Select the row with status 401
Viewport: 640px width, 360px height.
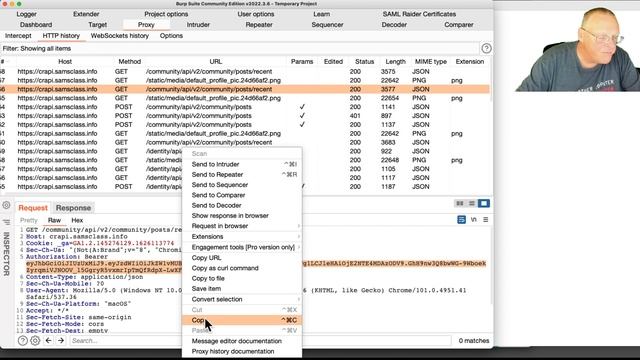pos(245,116)
